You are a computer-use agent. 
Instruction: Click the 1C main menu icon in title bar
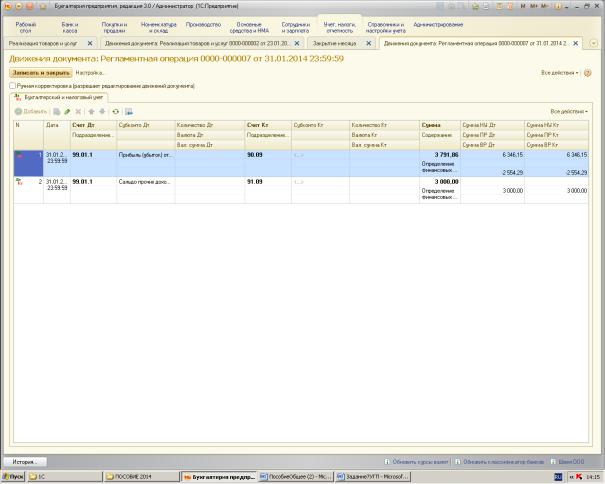click(8, 6)
